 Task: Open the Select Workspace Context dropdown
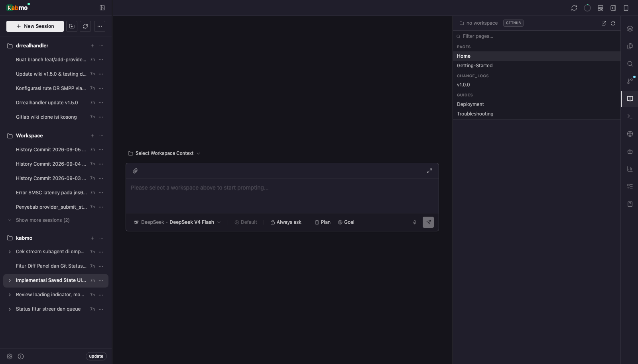click(164, 153)
